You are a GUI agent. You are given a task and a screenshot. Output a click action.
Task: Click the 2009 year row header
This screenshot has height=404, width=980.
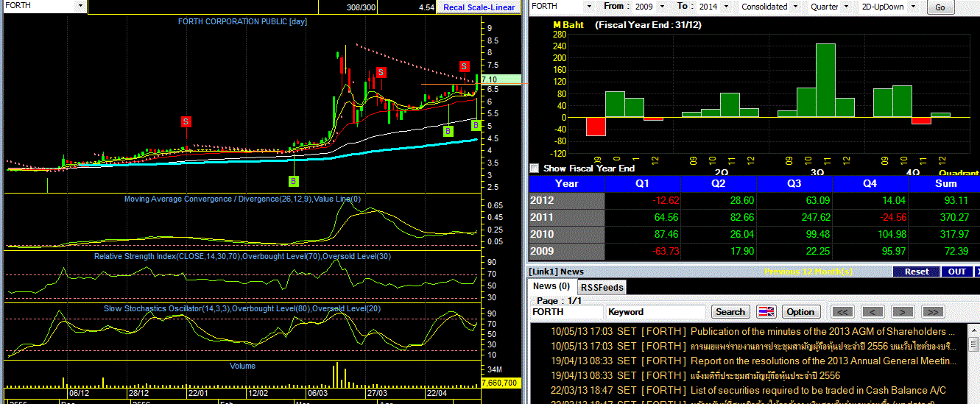click(x=566, y=252)
